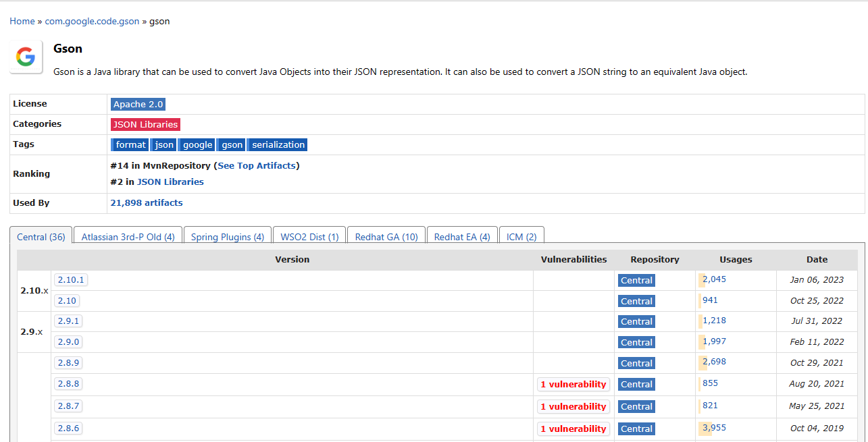Screen dimensions: 868x442
Task: View 1 vulnerability for version 2.8.6
Action: (x=573, y=429)
